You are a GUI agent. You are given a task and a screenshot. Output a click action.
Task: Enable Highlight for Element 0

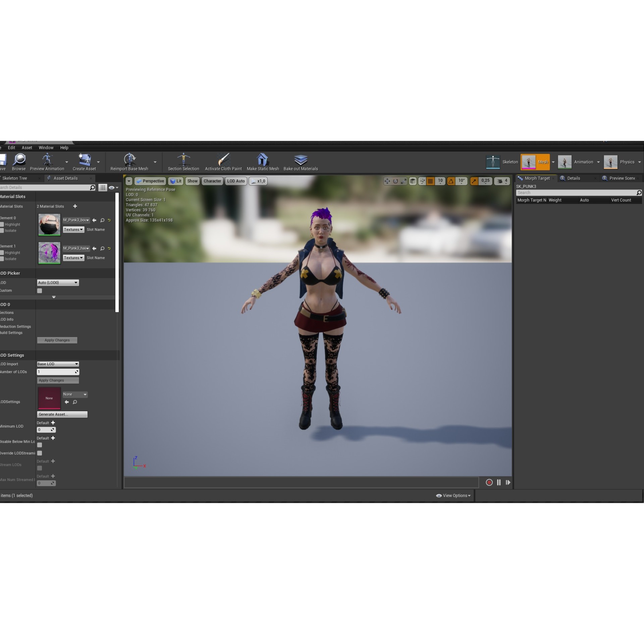tap(2, 224)
